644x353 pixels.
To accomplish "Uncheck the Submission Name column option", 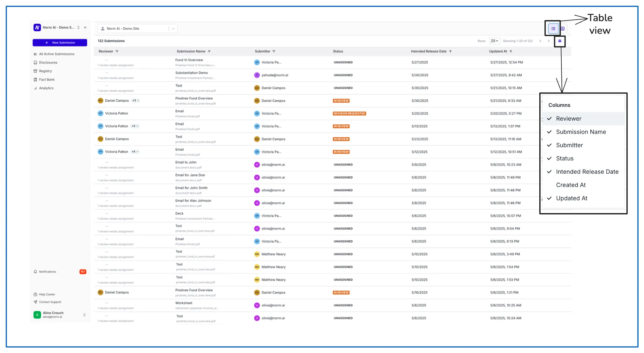I will [583, 132].
